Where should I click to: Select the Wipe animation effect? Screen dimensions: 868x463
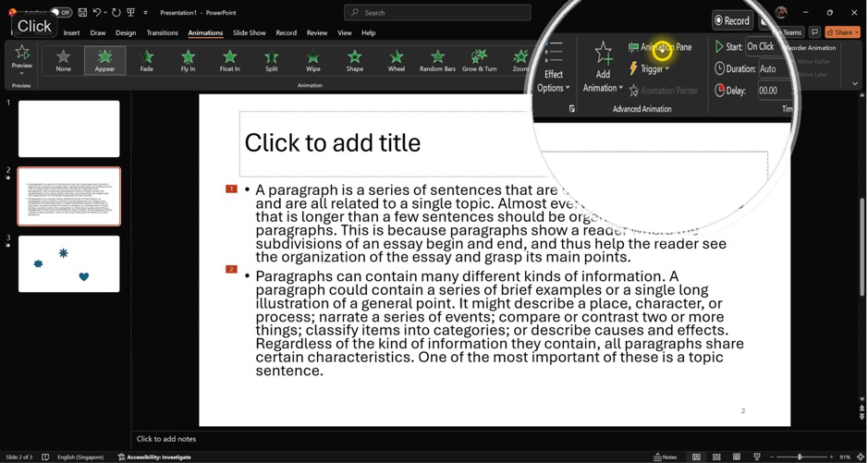(312, 60)
